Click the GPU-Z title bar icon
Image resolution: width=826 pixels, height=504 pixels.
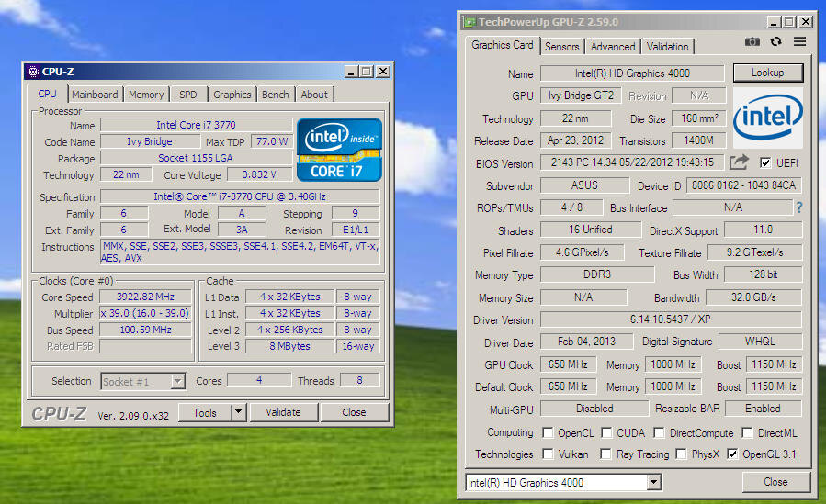470,22
